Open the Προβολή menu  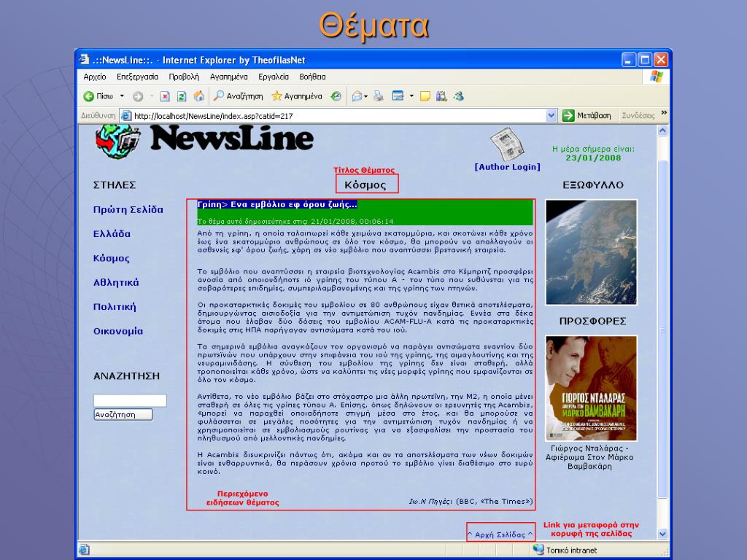(184, 77)
